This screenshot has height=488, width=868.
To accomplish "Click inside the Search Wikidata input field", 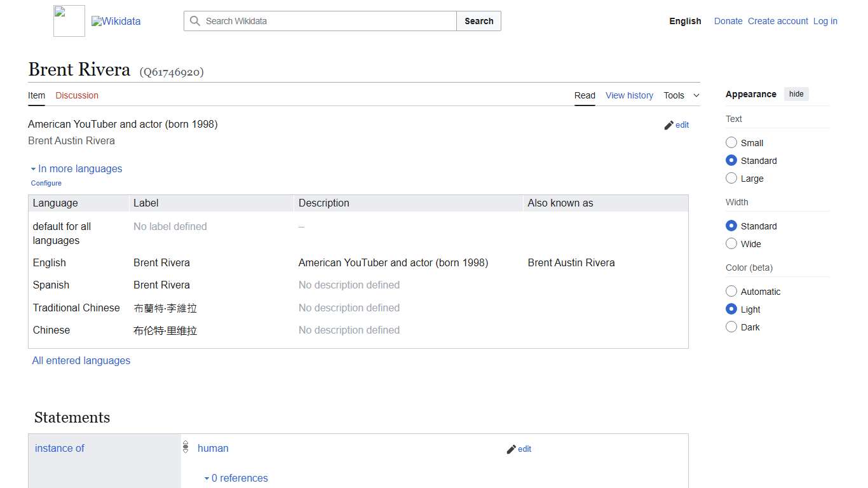I will point(318,21).
